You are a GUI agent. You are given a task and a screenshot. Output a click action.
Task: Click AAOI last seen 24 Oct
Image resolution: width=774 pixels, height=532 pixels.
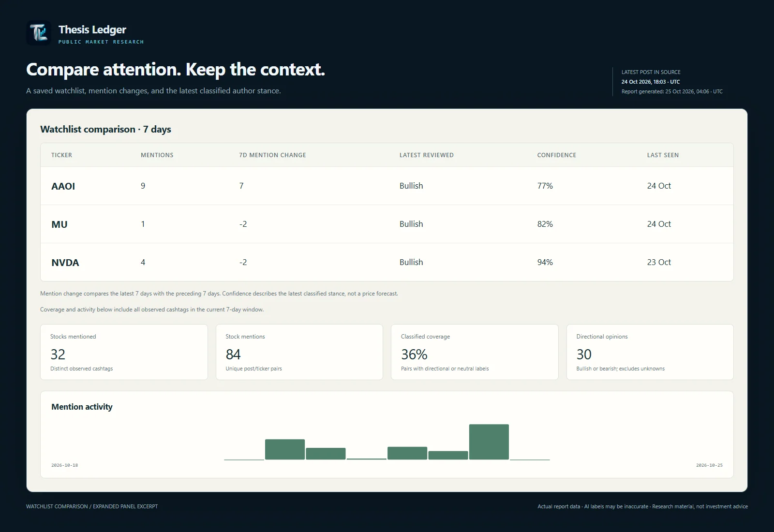pyautogui.click(x=659, y=186)
